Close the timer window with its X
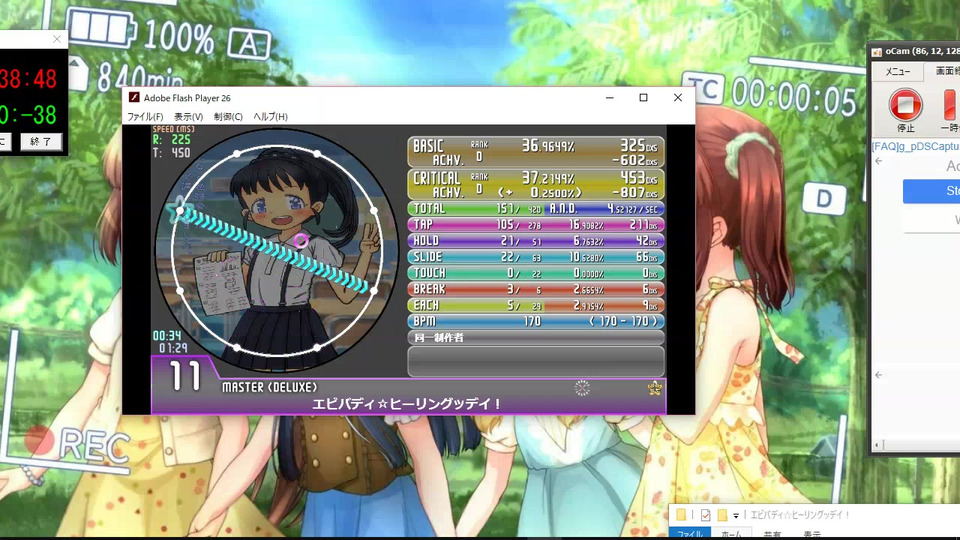The image size is (960, 540). pyautogui.click(x=57, y=39)
